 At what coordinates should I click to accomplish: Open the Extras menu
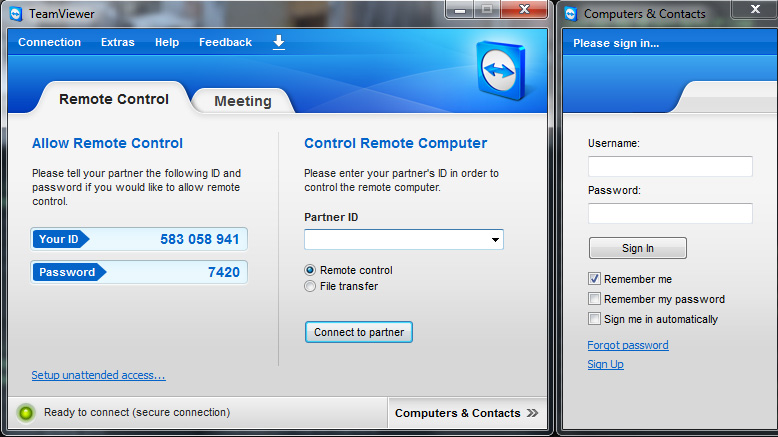coord(118,42)
